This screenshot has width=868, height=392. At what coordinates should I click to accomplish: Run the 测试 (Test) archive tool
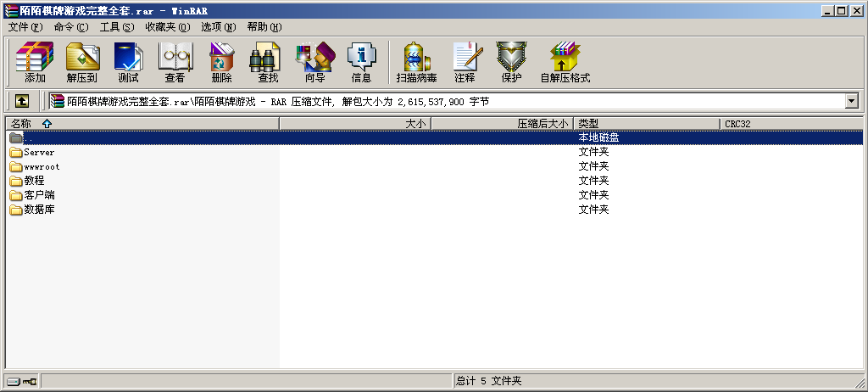click(x=128, y=62)
